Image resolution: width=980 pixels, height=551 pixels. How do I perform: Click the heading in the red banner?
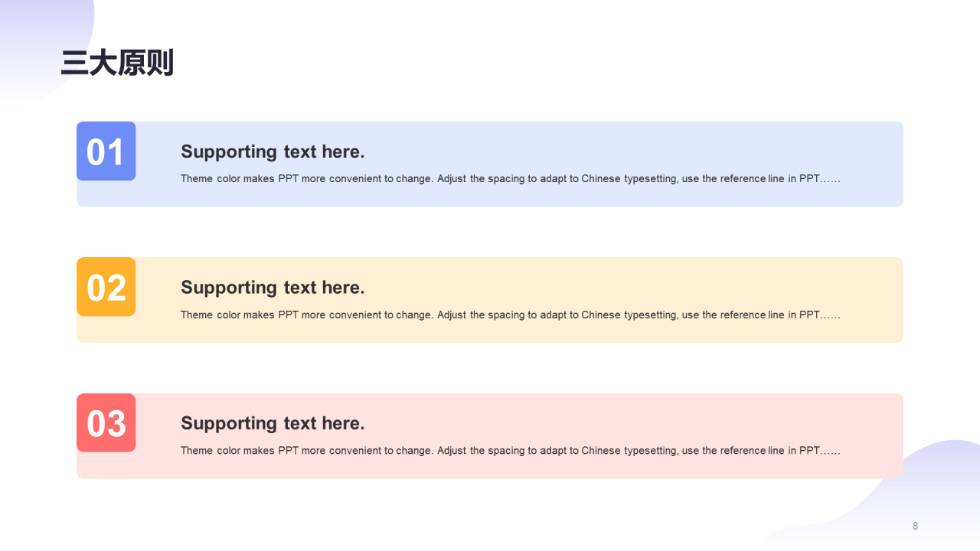point(273,423)
